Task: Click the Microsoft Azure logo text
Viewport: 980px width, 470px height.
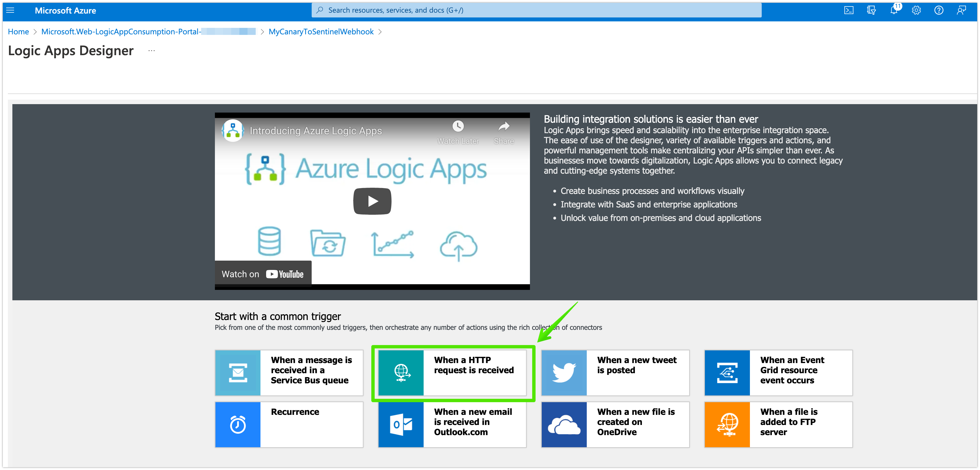Action: pyautogui.click(x=65, y=11)
